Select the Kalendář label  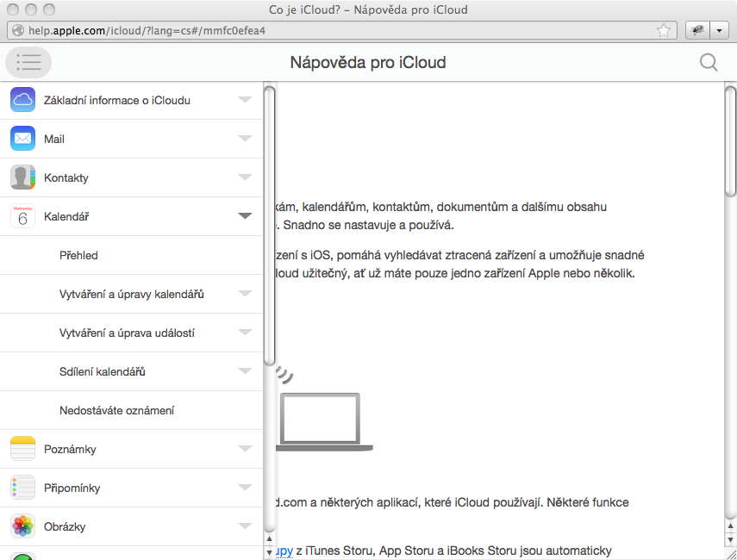pyautogui.click(x=66, y=216)
